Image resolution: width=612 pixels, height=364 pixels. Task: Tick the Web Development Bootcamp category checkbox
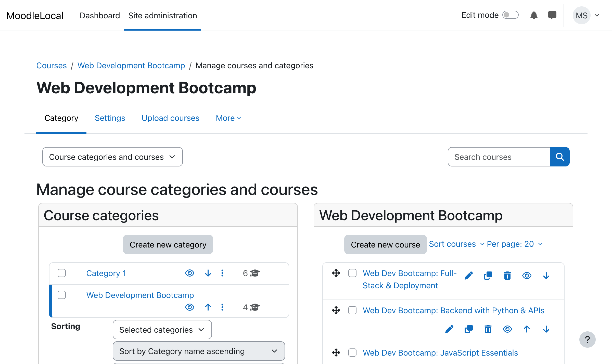pos(62,295)
